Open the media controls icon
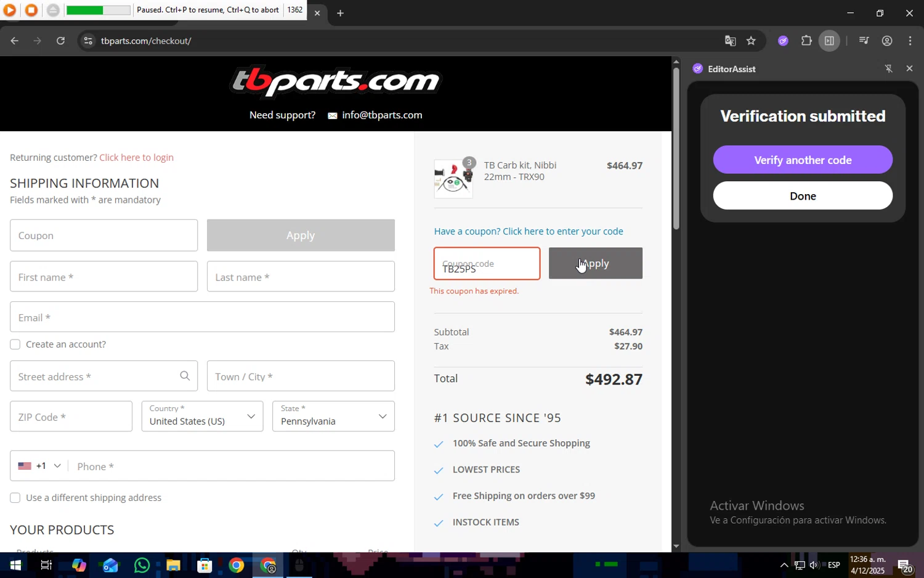This screenshot has height=578, width=924. (864, 41)
